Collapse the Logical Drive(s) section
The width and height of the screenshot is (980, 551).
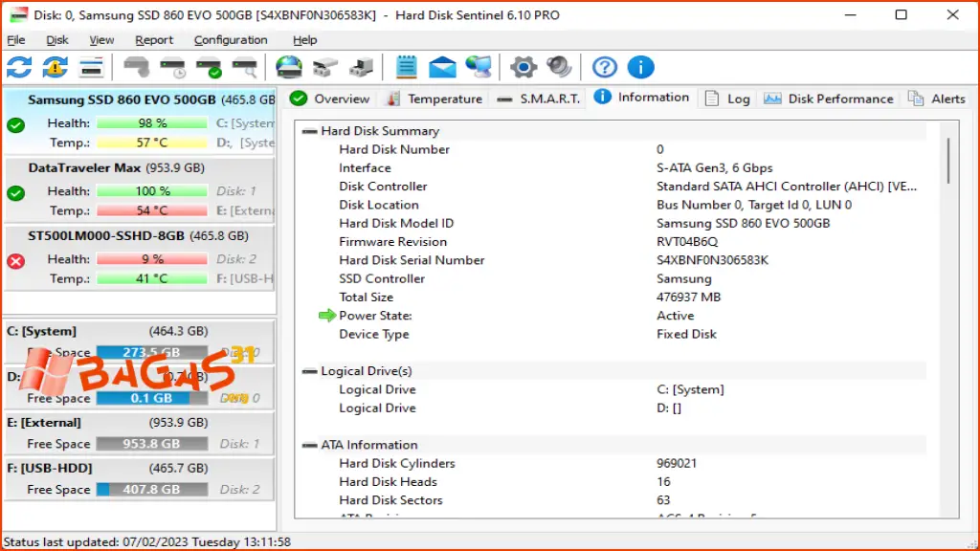(x=309, y=371)
